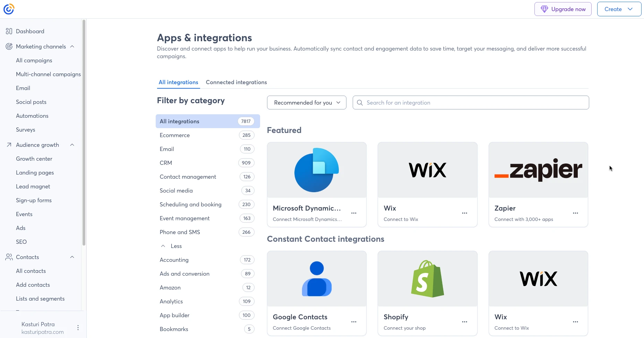Image resolution: width=644 pixels, height=338 pixels.
Task: Filter by Social media category
Action: point(208,190)
